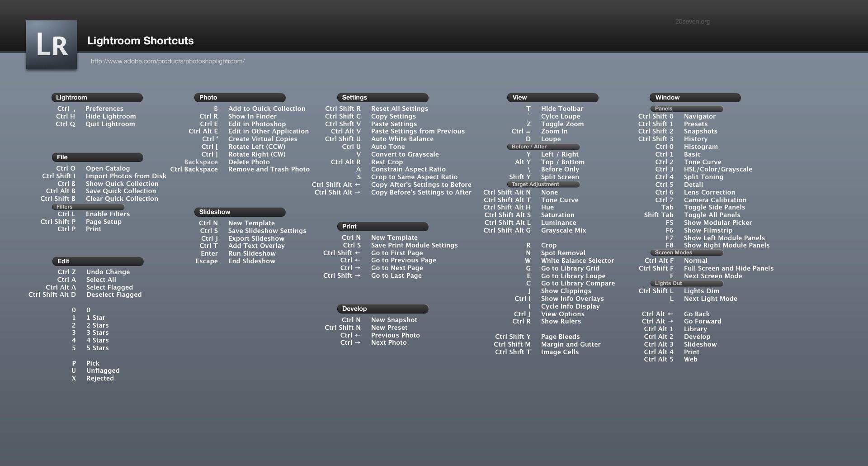Click the Panels sub-header under Window
Image resolution: width=868 pixels, height=466 pixels.
click(687, 109)
